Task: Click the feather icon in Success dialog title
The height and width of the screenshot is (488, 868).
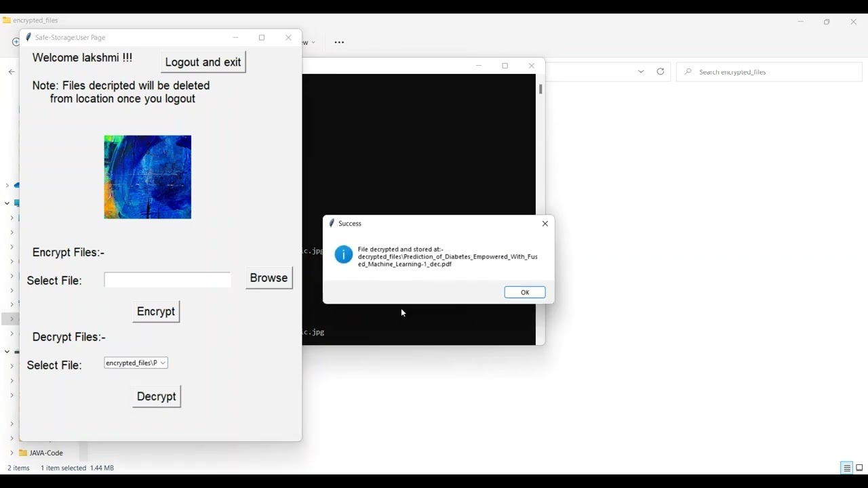Action: click(332, 223)
